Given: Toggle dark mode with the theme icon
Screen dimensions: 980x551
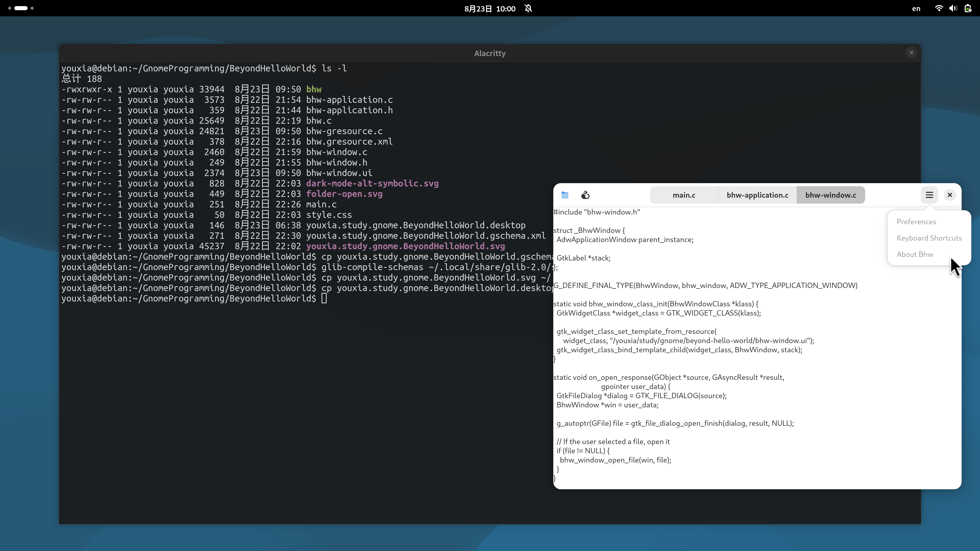Looking at the screenshot, I should pyautogui.click(x=585, y=195).
